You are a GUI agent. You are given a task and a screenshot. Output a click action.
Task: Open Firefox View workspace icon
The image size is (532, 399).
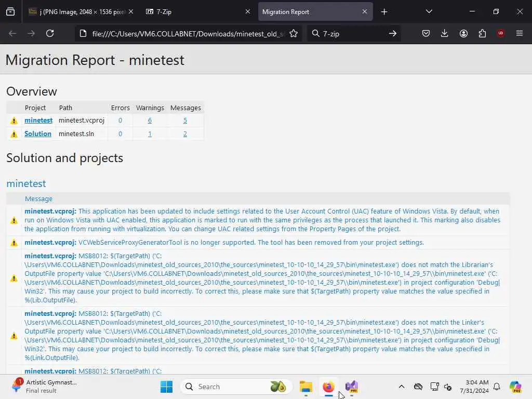(10, 12)
